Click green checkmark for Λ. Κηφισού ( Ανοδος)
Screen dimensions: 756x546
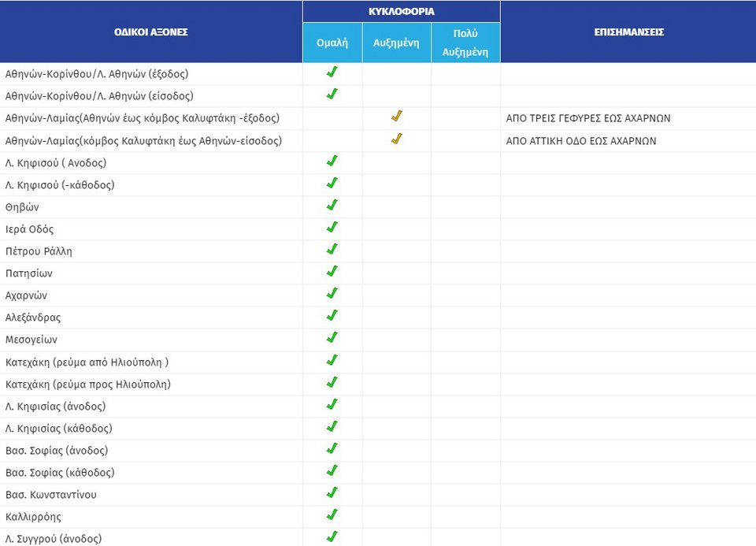(x=332, y=161)
